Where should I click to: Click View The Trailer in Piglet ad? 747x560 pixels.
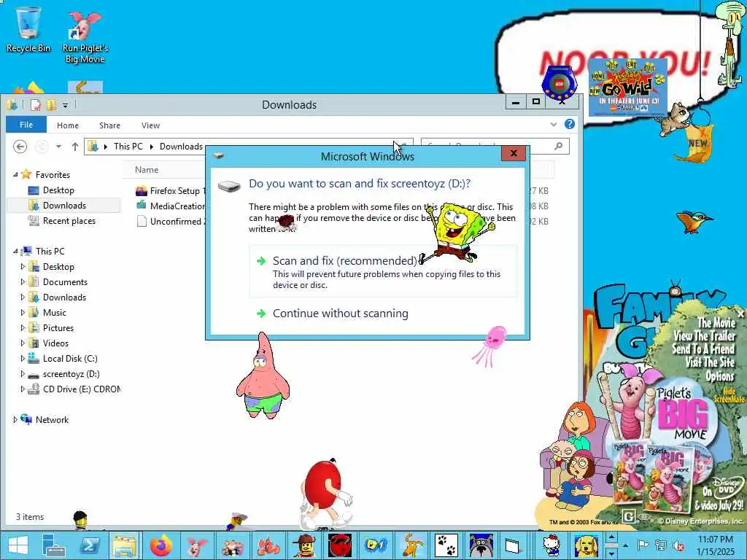coord(705,336)
